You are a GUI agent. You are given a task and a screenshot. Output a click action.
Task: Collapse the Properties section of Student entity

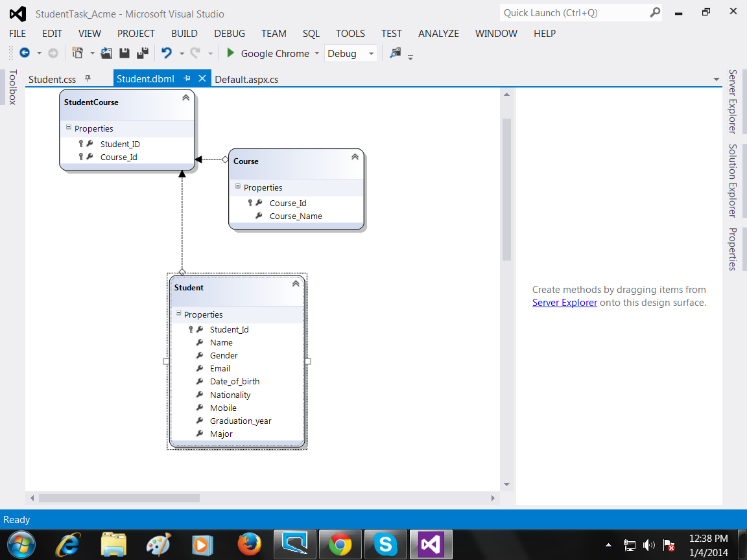[x=178, y=314]
